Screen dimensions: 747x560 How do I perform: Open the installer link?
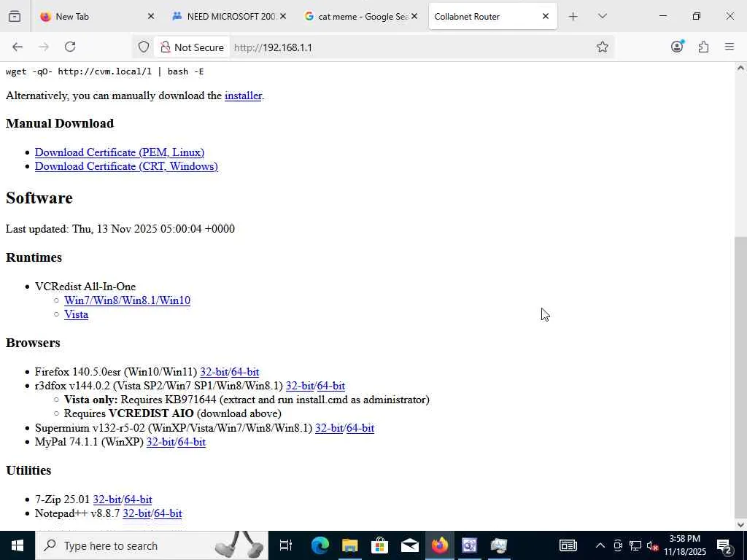[x=243, y=96]
